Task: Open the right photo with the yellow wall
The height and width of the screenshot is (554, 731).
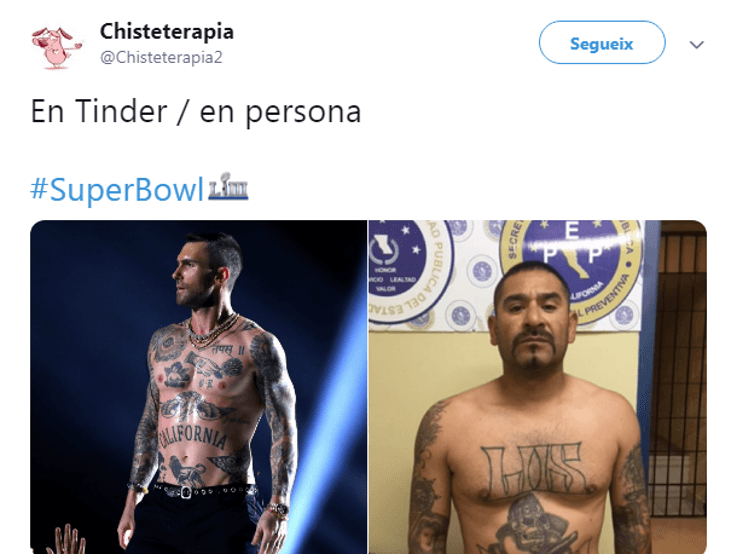Action: pos(538,387)
